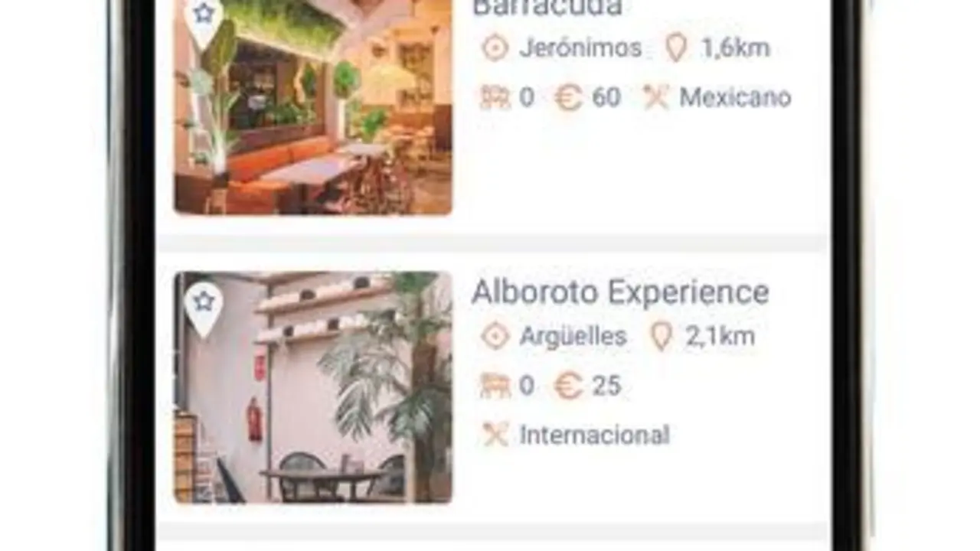The height and width of the screenshot is (551, 980).
Task: Click the map pin icon beside 2,1km
Action: [x=661, y=337]
